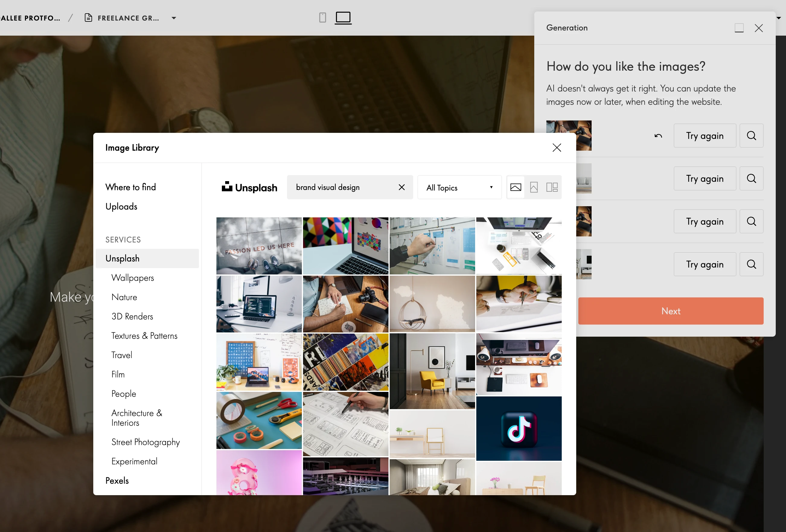Select Passion Led Us Here photo
The height and width of the screenshot is (532, 786).
(x=259, y=246)
